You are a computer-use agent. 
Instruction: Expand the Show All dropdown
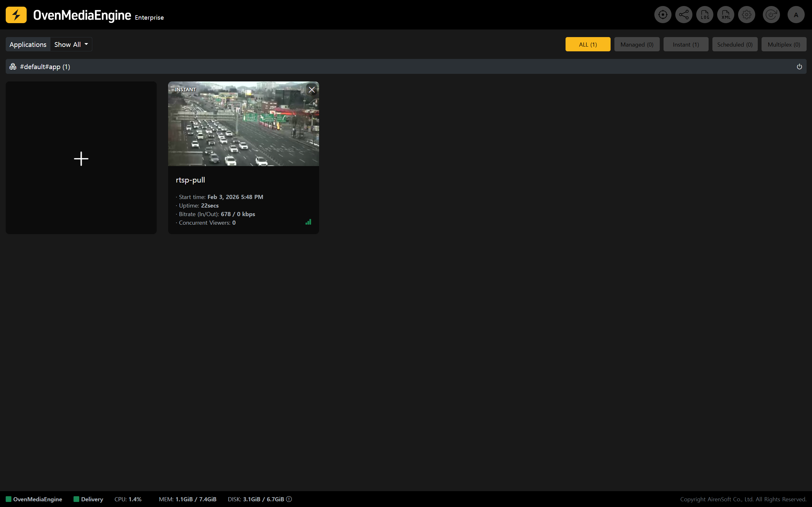coord(71,44)
